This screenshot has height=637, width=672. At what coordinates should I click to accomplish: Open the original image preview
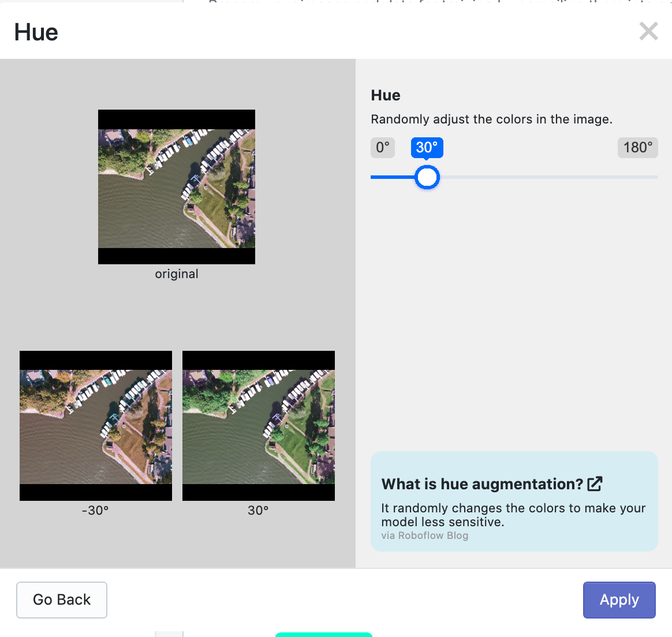pos(176,186)
